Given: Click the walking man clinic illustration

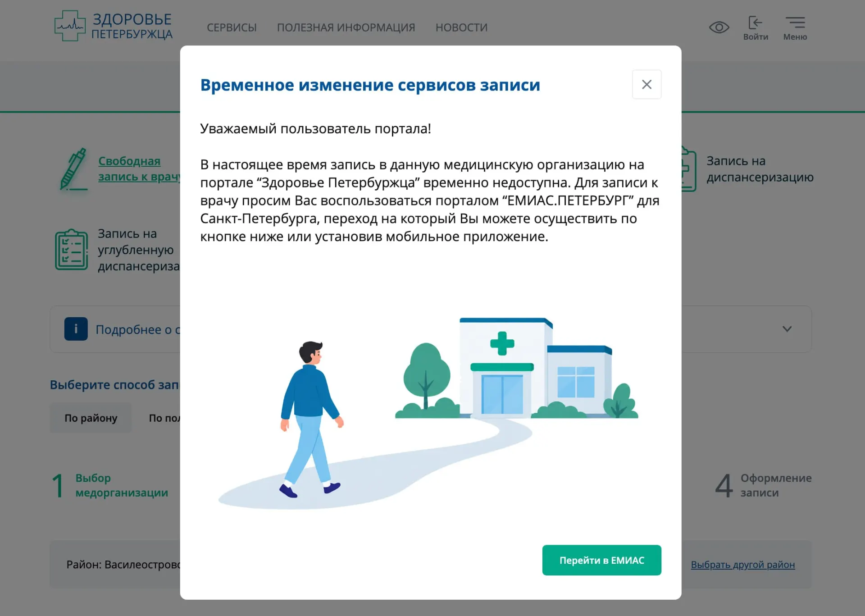Looking at the screenshot, I should click(x=428, y=414).
